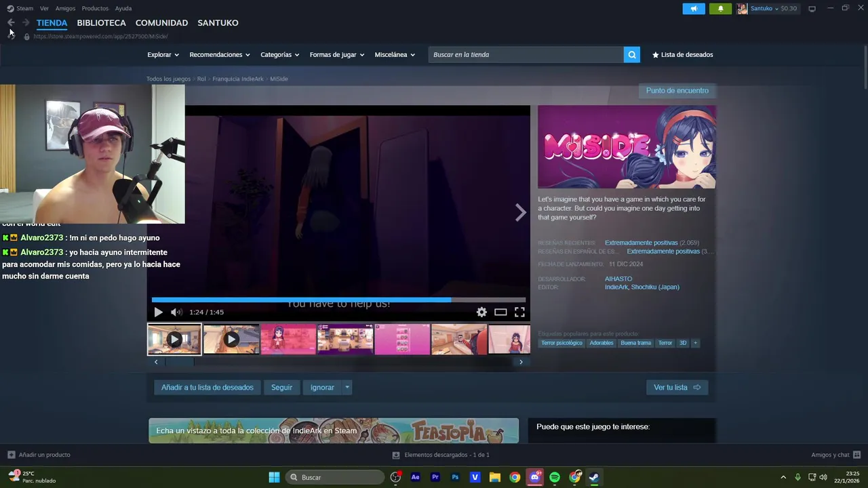Open the BIBLIOTECA tab
The height and width of the screenshot is (488, 868).
click(x=101, y=23)
